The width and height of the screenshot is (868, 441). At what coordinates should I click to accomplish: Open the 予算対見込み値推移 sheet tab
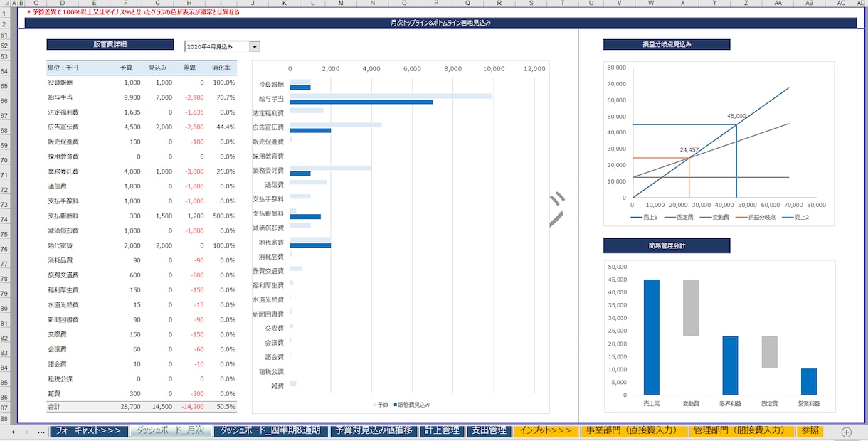374,431
